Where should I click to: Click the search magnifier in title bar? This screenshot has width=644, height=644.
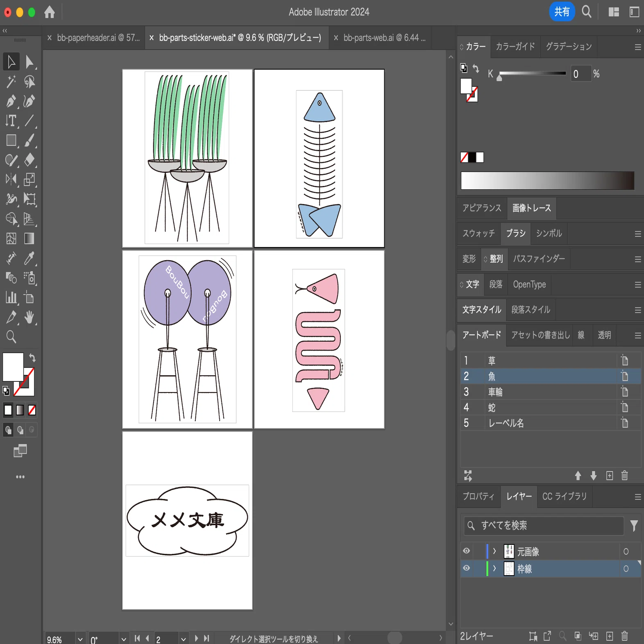point(587,12)
